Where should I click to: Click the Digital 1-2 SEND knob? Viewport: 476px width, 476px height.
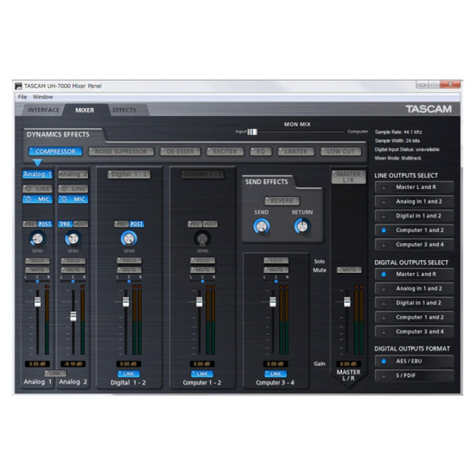pyautogui.click(x=129, y=239)
